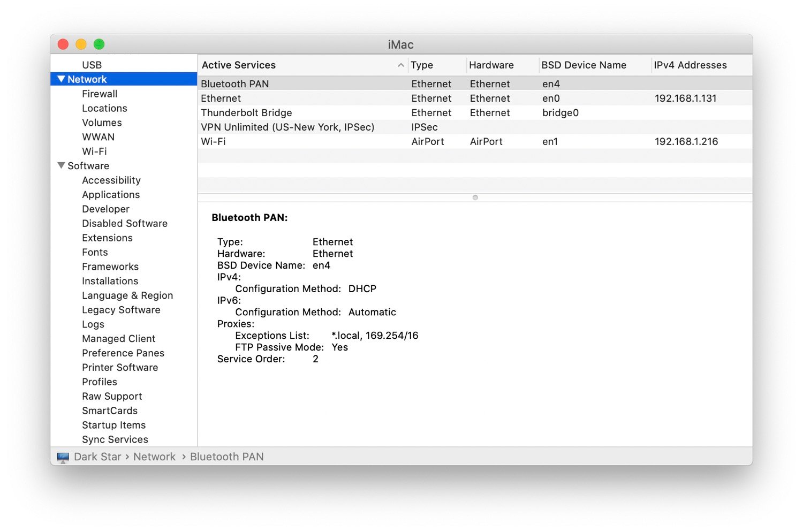This screenshot has width=803, height=532.
Task: Sort by the IPv4 Addresses column header
Action: [x=691, y=65]
